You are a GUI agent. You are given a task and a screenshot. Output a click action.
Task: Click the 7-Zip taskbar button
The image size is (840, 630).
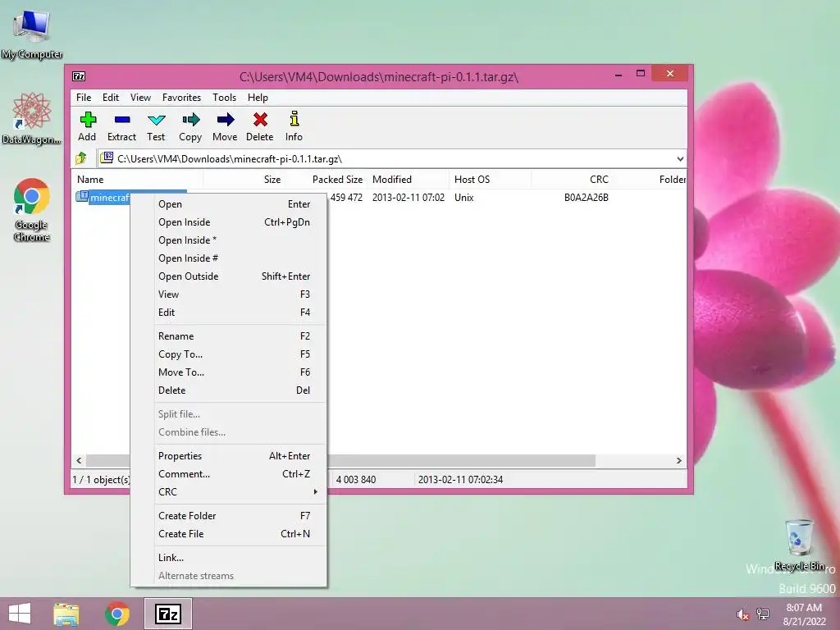tap(167, 614)
